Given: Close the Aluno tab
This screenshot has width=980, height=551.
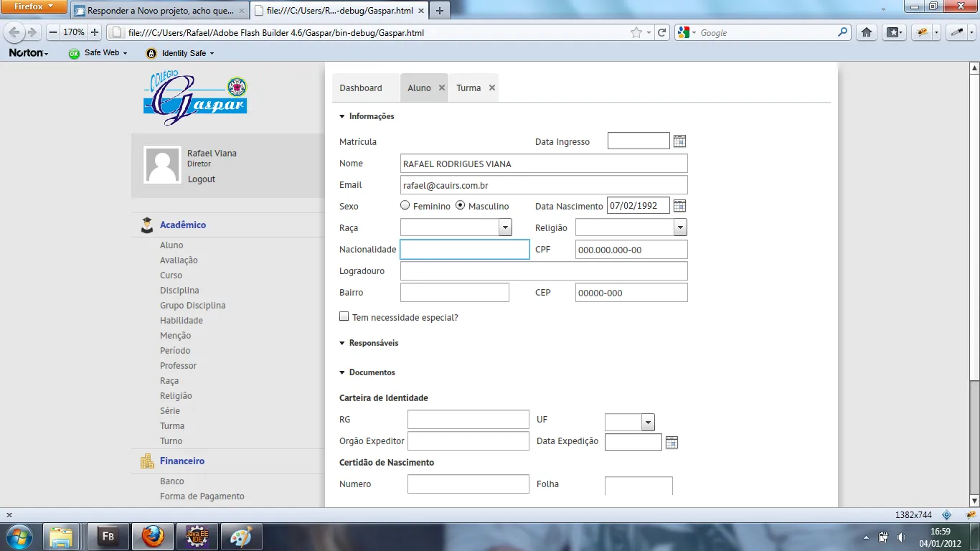Looking at the screenshot, I should point(442,88).
